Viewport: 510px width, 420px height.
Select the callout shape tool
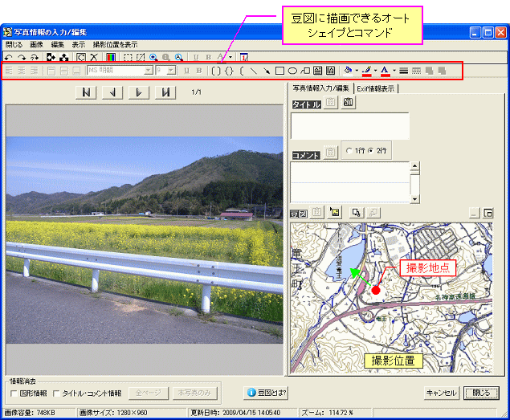pyautogui.click(x=305, y=71)
